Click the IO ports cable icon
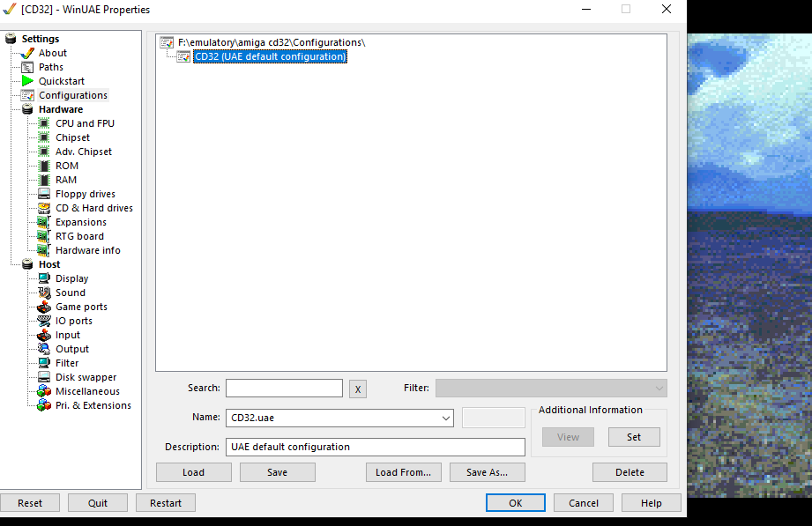Image resolution: width=812 pixels, height=526 pixels. 44,321
